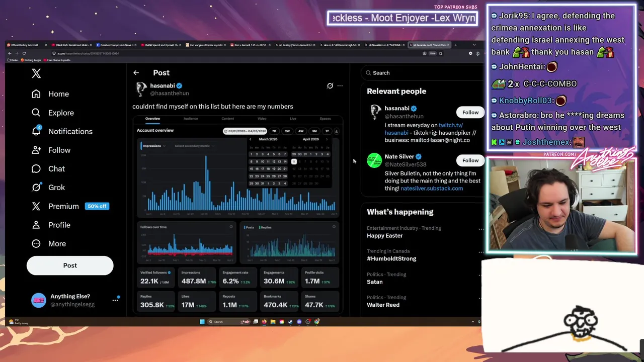The image size is (644, 362).
Task: Open the three-dot post options menu
Action: (340, 86)
